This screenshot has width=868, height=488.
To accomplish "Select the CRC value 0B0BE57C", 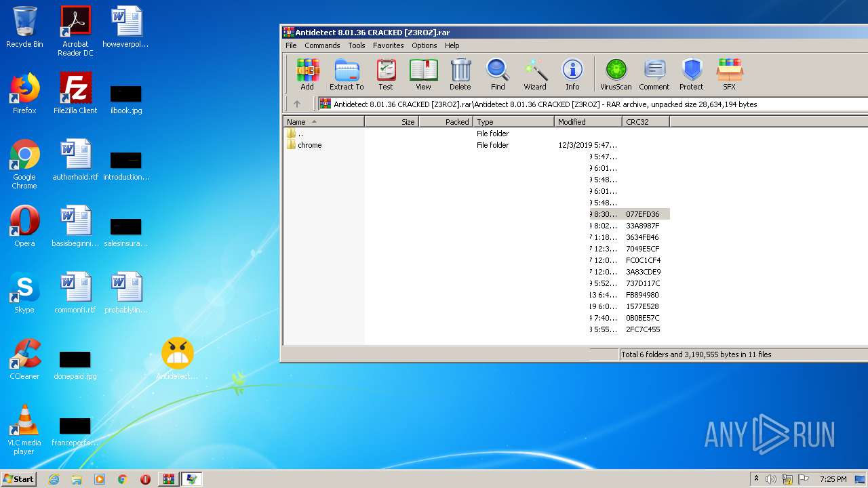I will click(642, 318).
